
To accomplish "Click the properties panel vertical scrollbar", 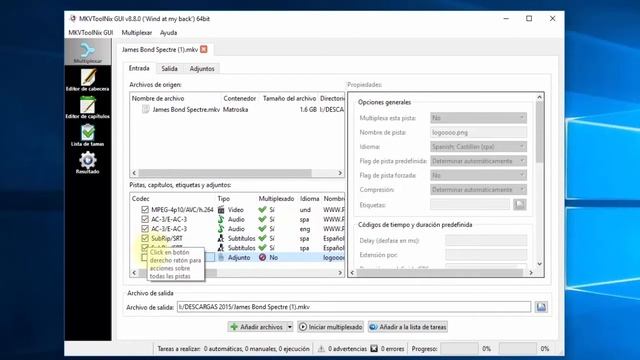I will (x=540, y=132).
